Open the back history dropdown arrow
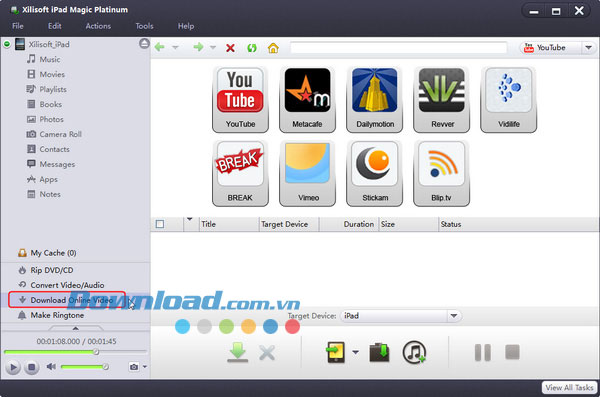 point(175,48)
